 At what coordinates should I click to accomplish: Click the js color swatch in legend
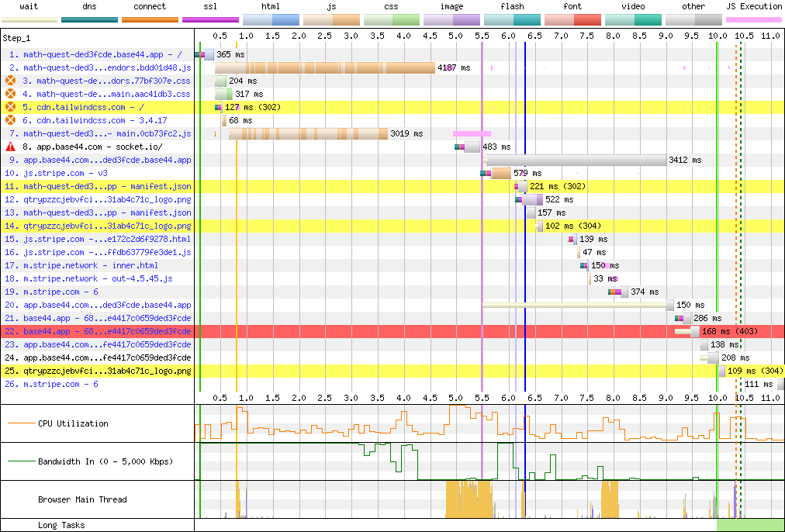point(331,19)
